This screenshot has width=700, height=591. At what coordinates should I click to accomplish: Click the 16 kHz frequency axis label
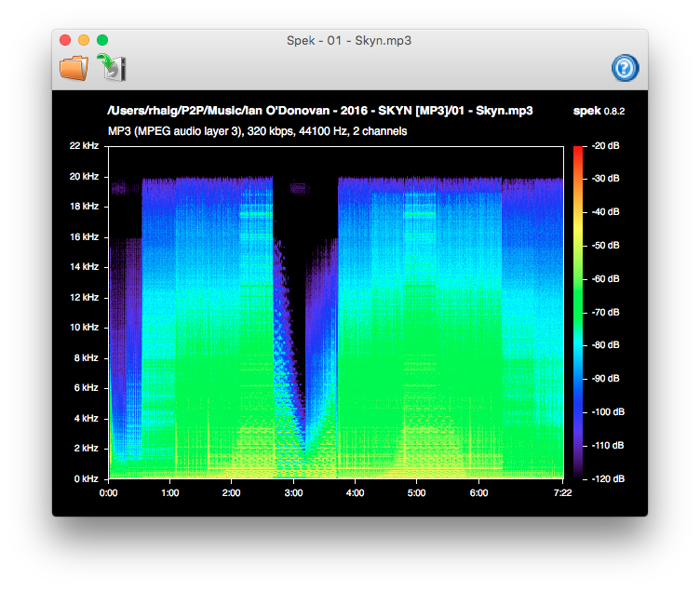pos(84,236)
